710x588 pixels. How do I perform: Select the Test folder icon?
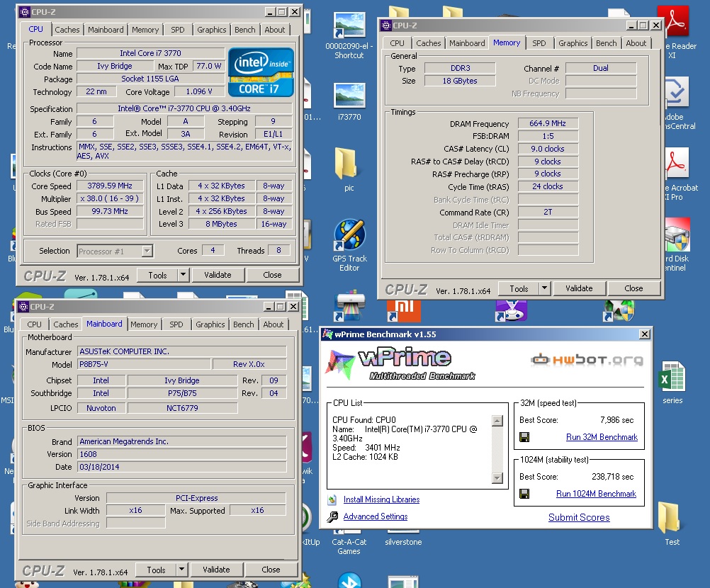[670, 517]
